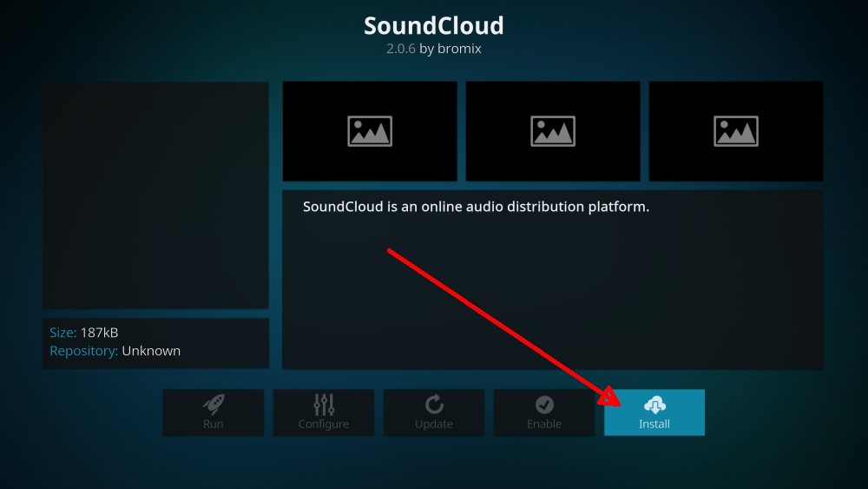Open the last screenshot thumbnail

pos(736,131)
